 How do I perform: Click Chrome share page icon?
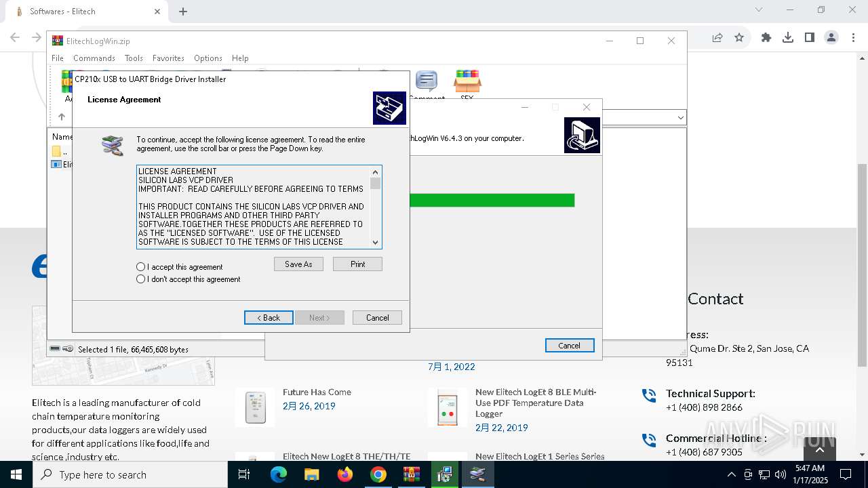click(717, 38)
